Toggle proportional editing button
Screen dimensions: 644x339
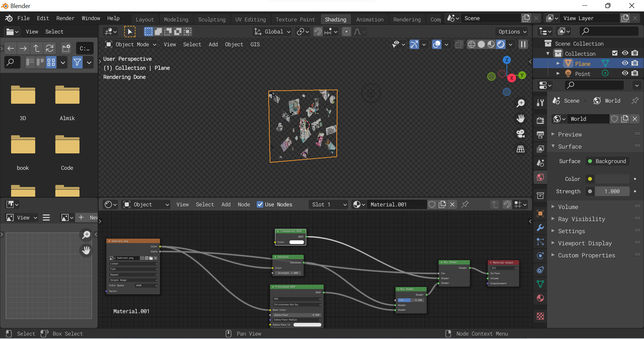(x=346, y=32)
